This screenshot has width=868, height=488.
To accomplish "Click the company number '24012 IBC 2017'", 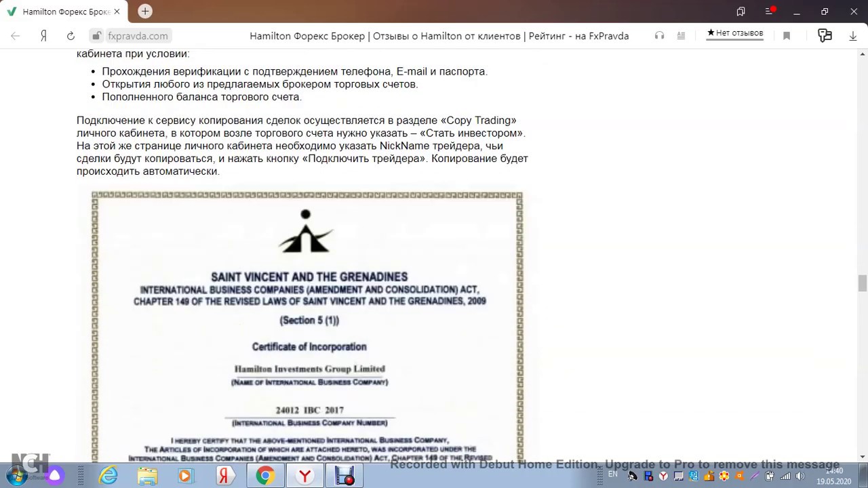I will 310,410.
